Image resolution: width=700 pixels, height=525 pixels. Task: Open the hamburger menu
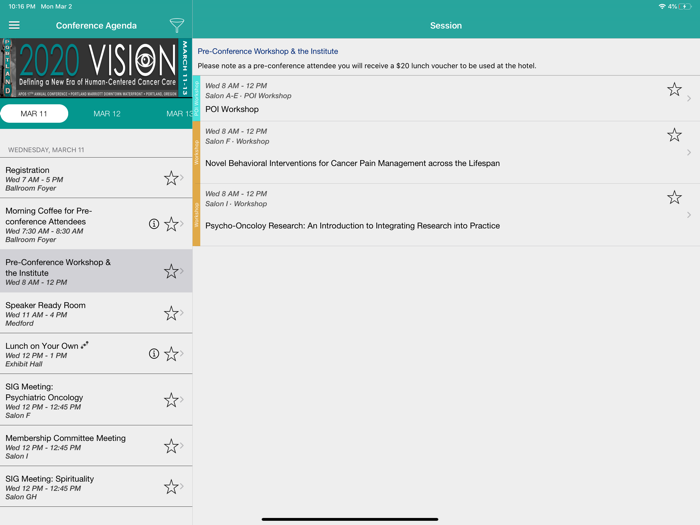click(x=14, y=25)
